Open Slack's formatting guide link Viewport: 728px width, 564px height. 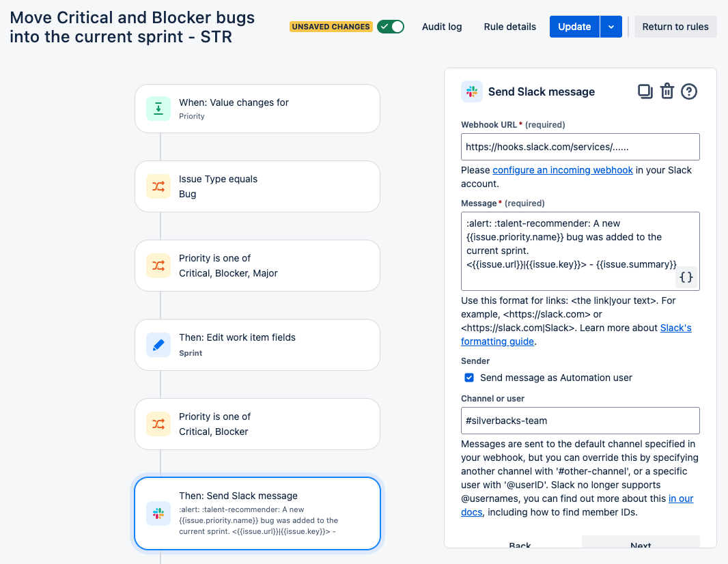576,334
